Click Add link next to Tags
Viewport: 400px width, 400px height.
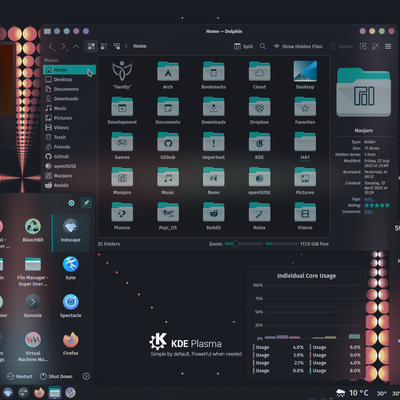369,199
